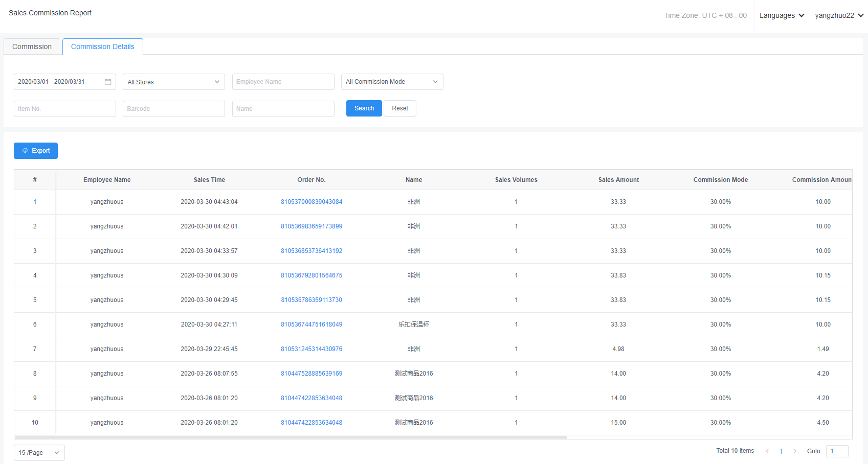Click the calendar icon in date range field
868x464 pixels.
click(x=108, y=82)
